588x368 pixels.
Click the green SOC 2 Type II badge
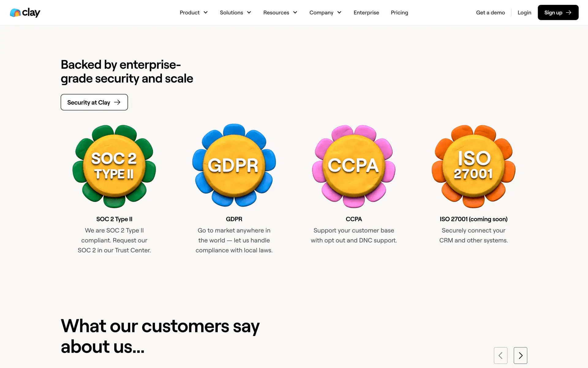tap(114, 166)
